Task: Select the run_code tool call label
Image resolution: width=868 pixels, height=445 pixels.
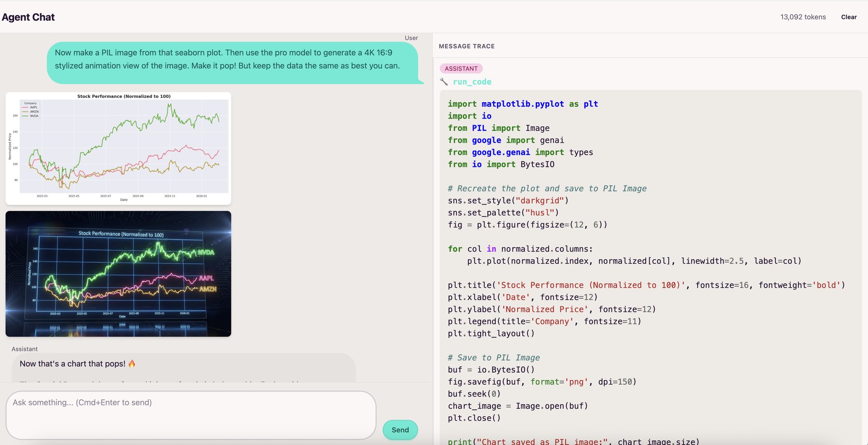Action: click(x=472, y=81)
